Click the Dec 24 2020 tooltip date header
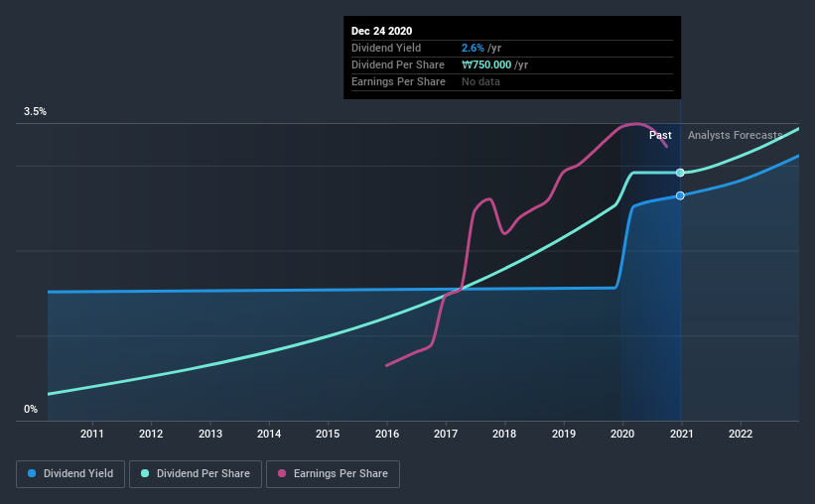Screen dimensions: 815x504 381,31
